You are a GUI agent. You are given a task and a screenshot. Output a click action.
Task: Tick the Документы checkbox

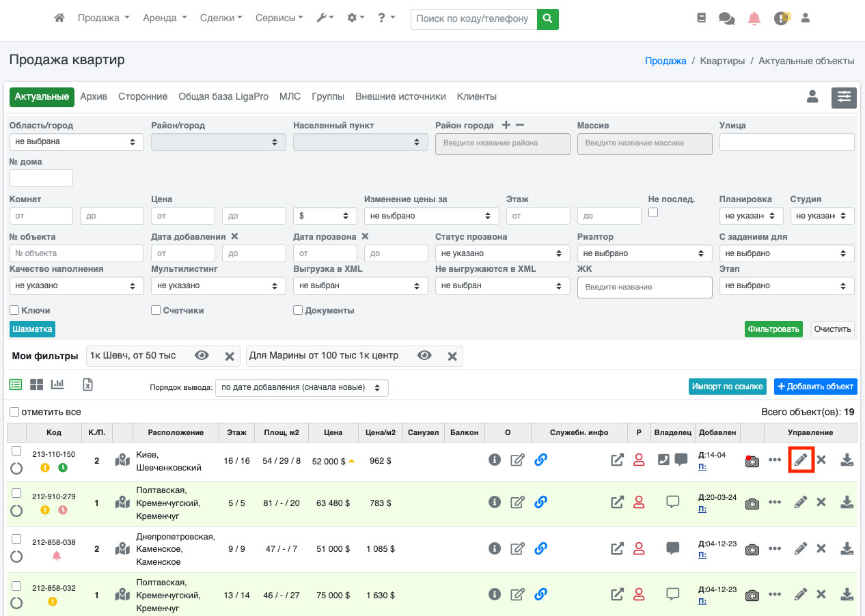(x=298, y=310)
